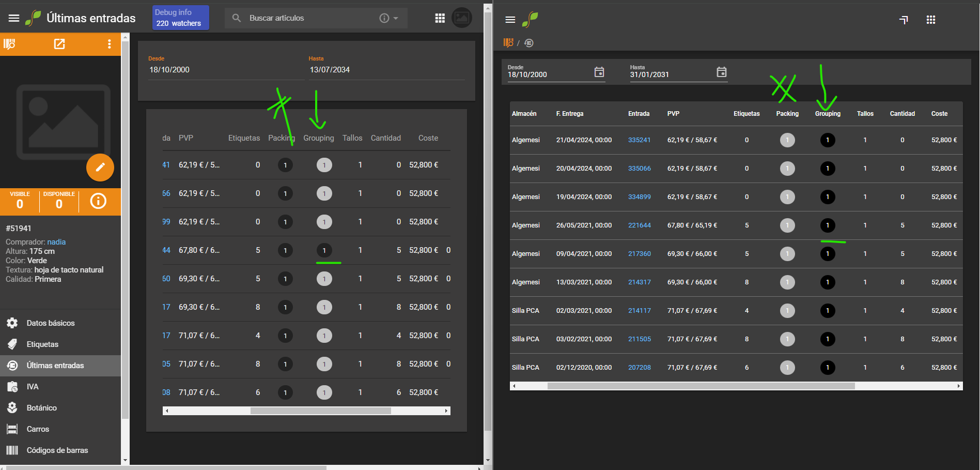980x470 pixels.
Task: Click Grouping badge in entry 221644 row
Action: pos(828,225)
